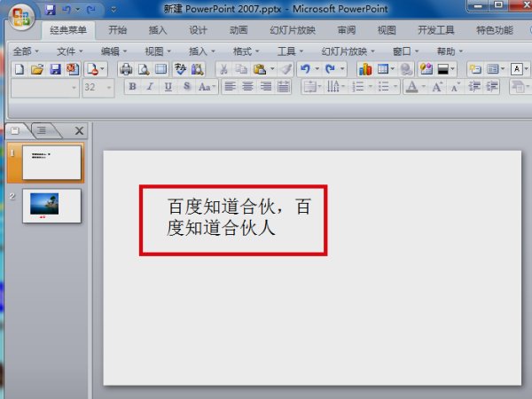Click the New Slide icon

point(475,69)
